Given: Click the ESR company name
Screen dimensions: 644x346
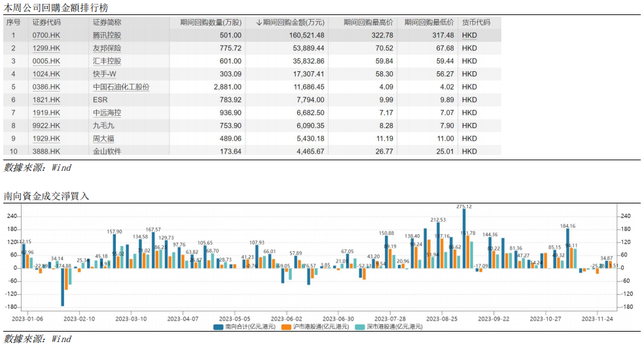Looking at the screenshot, I should (x=100, y=99).
